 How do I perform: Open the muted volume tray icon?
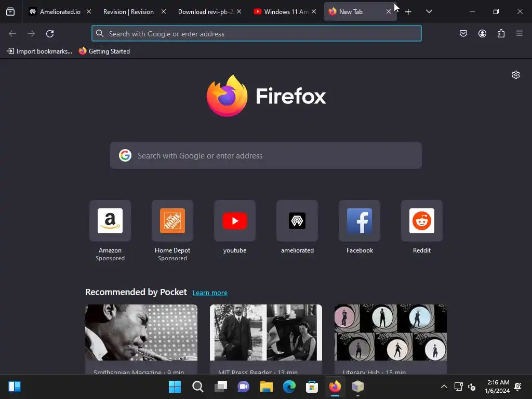(x=472, y=387)
